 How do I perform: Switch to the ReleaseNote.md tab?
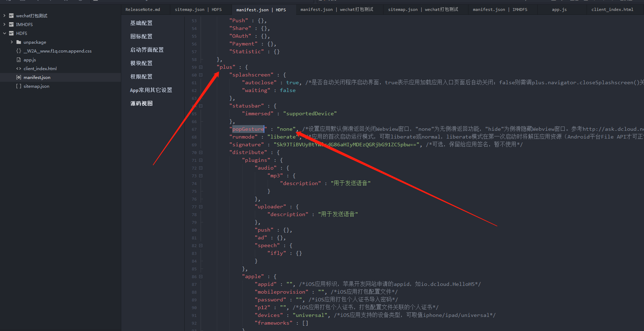142,10
